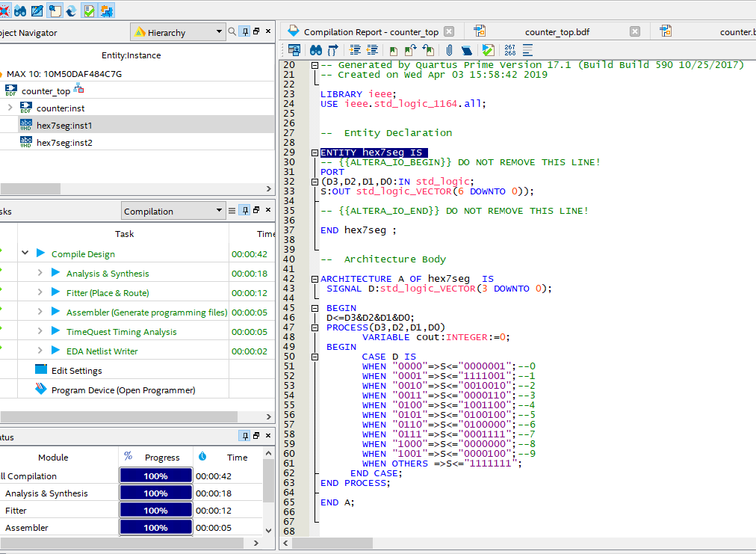The image size is (756, 554).
Task: Collapse the ENTITY hex7seg code fold
Action: pos(315,153)
